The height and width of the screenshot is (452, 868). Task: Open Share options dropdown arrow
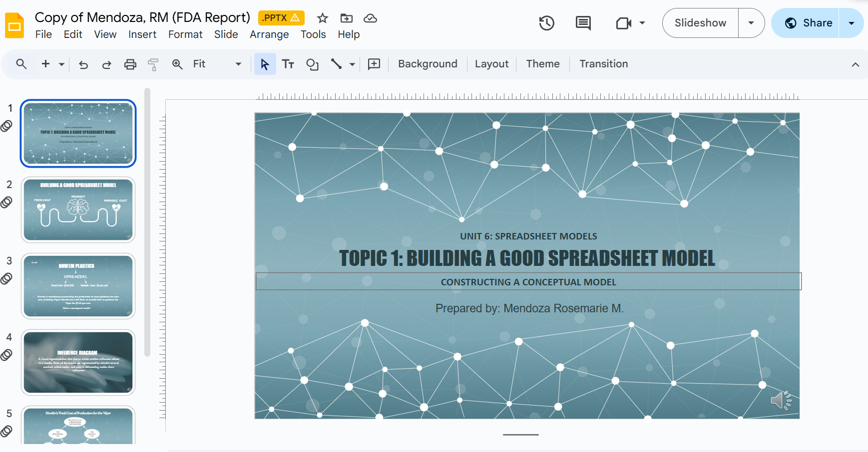[x=852, y=23]
